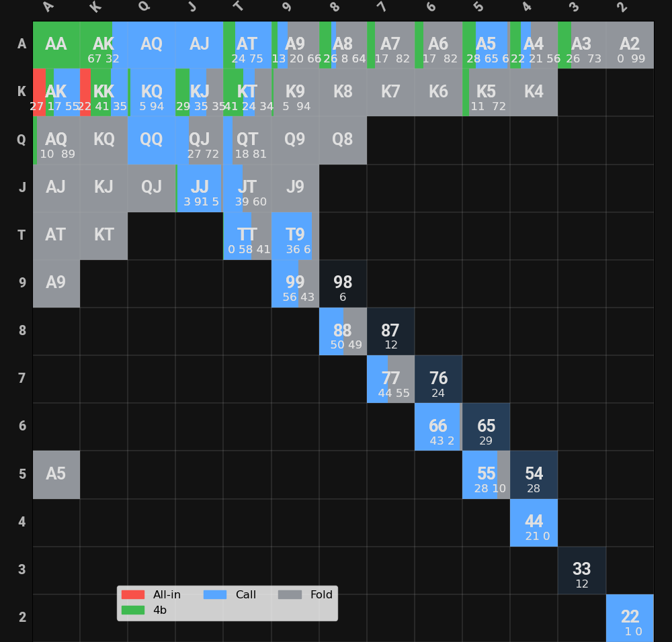Click the JJ pocket pair cell
This screenshot has width=672, height=642.
(200, 188)
